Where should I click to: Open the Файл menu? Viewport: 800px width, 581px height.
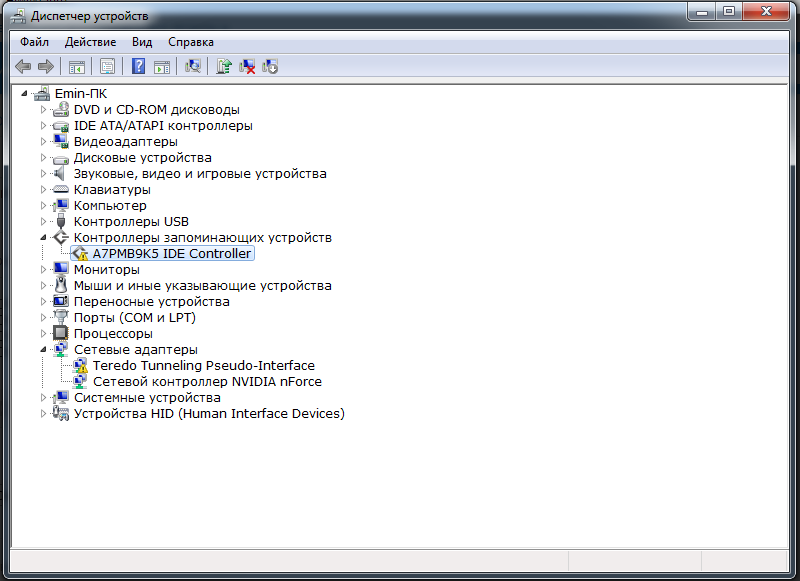pos(34,42)
